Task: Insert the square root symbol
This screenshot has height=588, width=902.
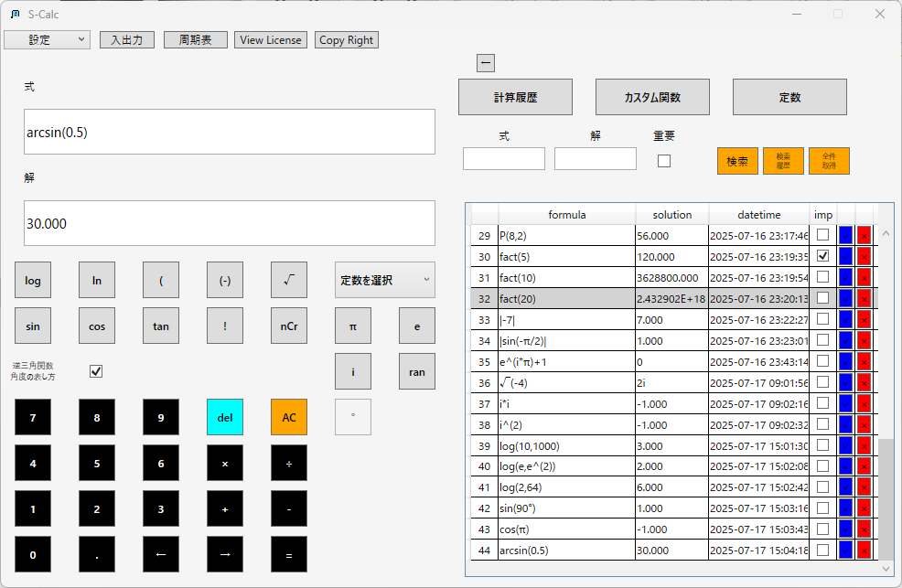Action: click(289, 280)
